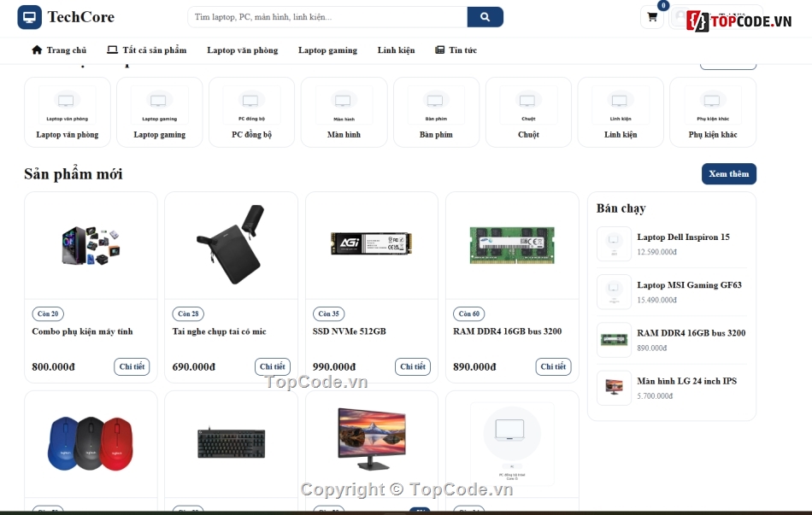Image resolution: width=812 pixels, height=515 pixels.
Task: Type in the product search field
Action: [x=327, y=17]
